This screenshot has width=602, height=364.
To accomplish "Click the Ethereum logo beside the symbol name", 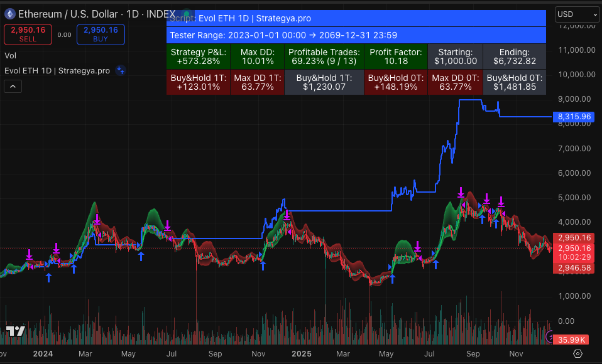I will 9,14.
